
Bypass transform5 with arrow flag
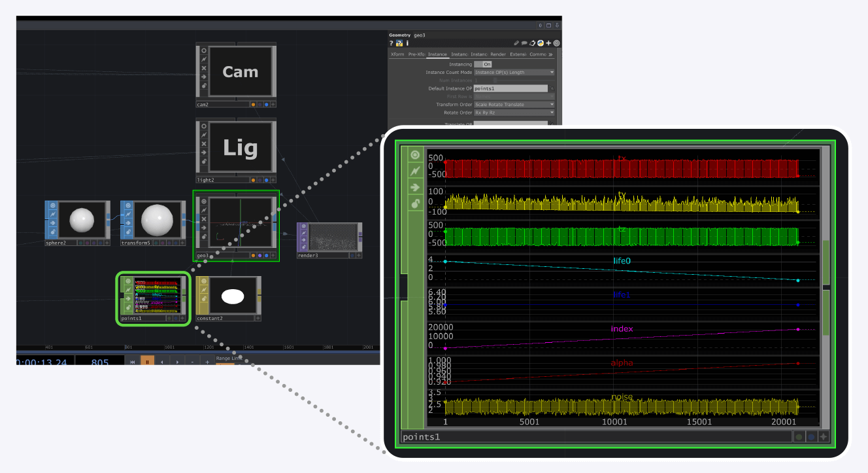click(x=128, y=223)
